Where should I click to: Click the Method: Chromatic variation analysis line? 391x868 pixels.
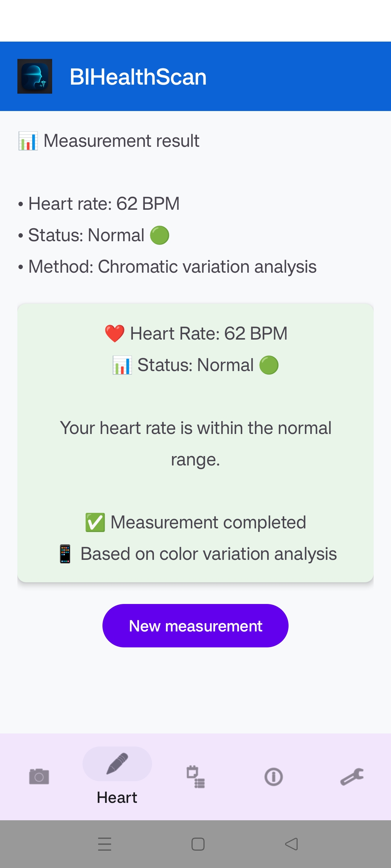[x=172, y=267]
